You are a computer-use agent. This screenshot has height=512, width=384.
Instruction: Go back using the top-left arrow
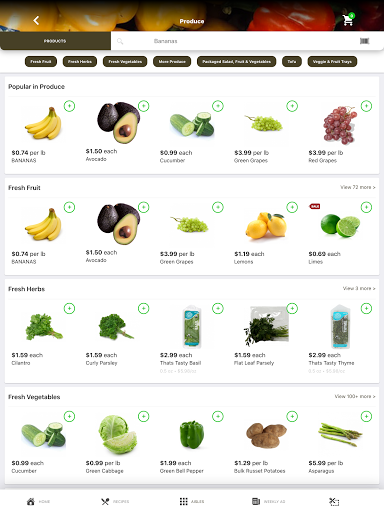tap(36, 21)
